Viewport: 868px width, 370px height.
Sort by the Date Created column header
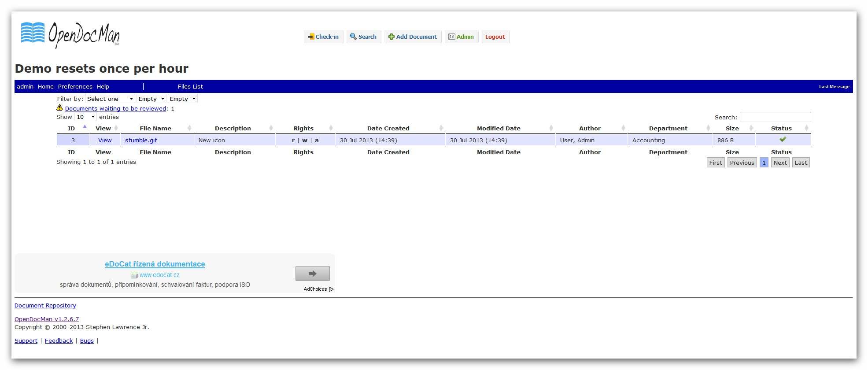(x=390, y=128)
